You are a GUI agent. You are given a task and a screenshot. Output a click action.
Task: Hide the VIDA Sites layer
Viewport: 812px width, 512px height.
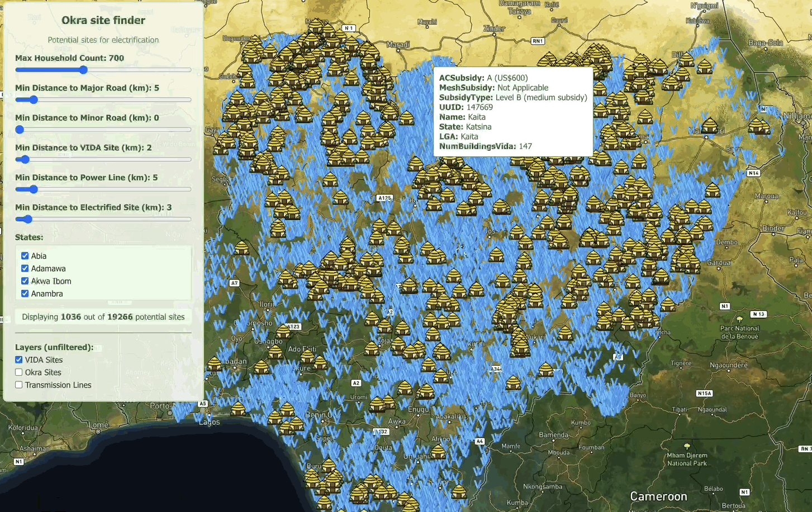pos(19,360)
